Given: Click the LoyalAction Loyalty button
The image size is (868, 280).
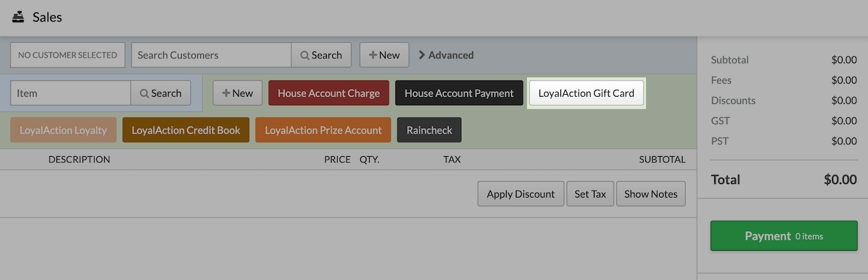Looking at the screenshot, I should tap(63, 130).
